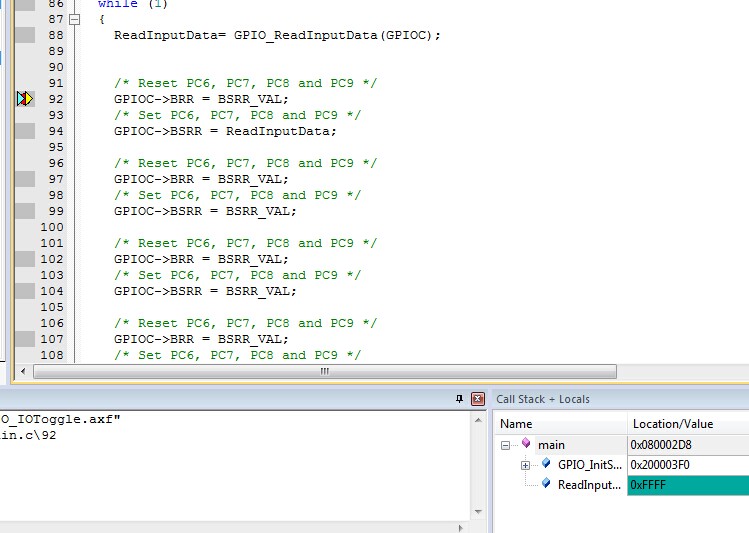Select the GPIO_InitS... variable icon
This screenshot has width=749, height=533.
click(546, 463)
